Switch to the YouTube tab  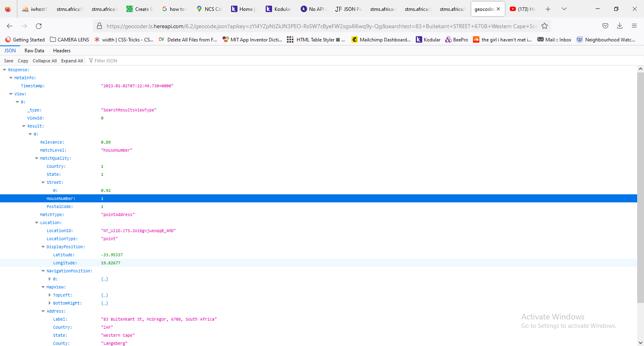point(522,9)
